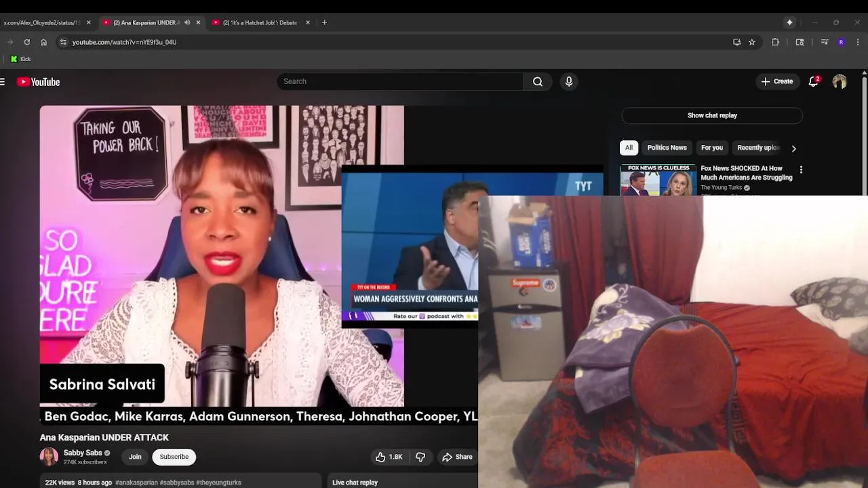Show more filter chips with right arrow
Image resolution: width=868 pixels, height=488 pixels.
pyautogui.click(x=793, y=148)
